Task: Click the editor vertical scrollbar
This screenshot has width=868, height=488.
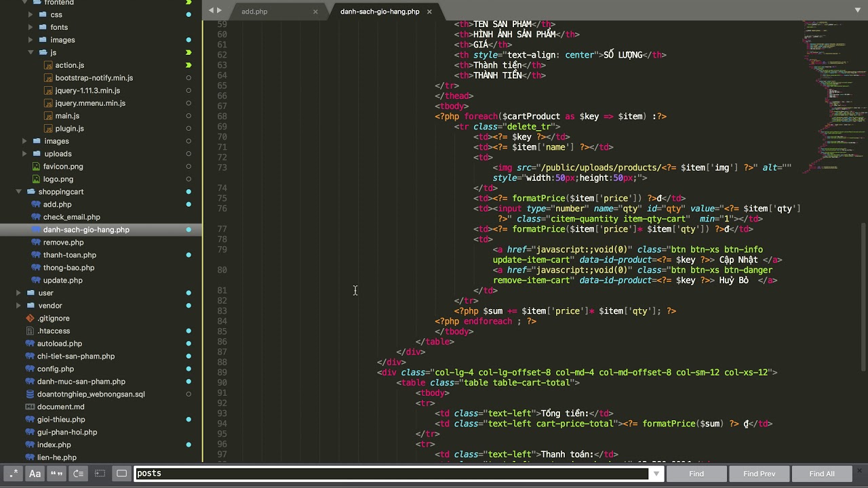Action: click(863, 297)
